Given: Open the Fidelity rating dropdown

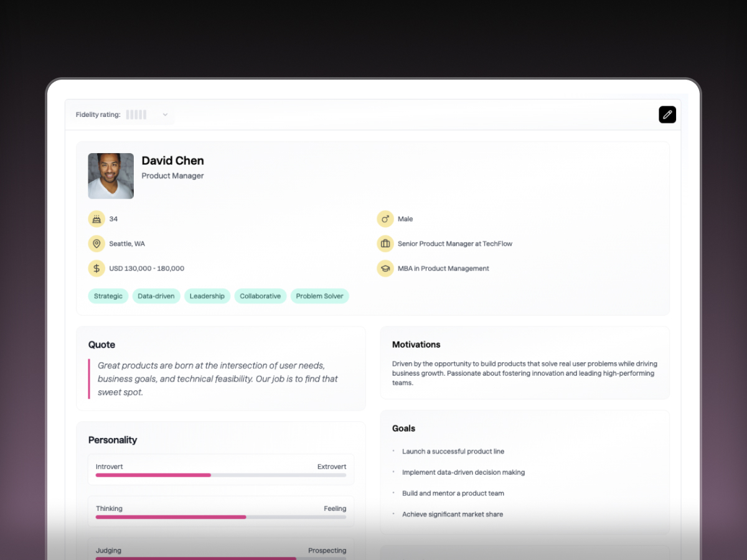Looking at the screenshot, I should pos(164,114).
